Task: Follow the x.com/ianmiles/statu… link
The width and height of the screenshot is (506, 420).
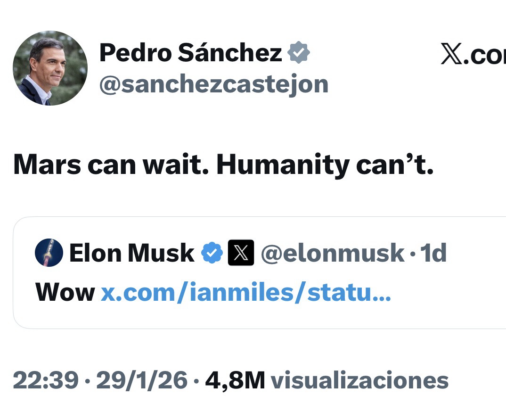Action: pos(246,293)
